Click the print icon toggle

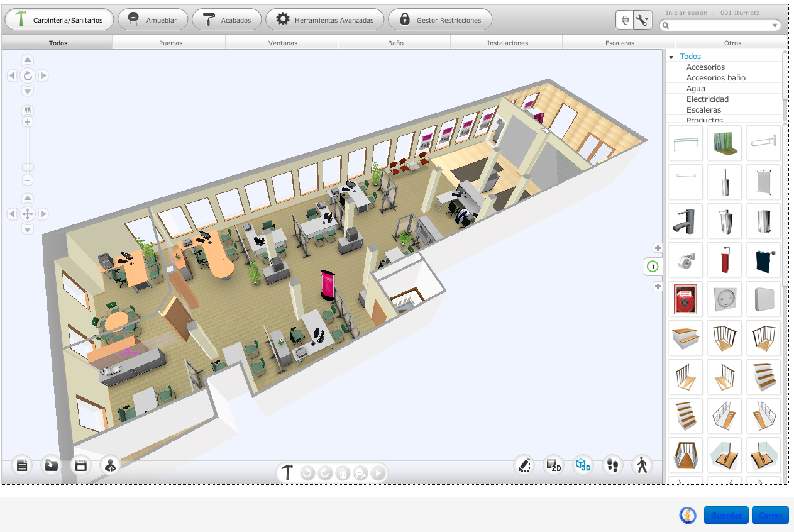(625, 20)
